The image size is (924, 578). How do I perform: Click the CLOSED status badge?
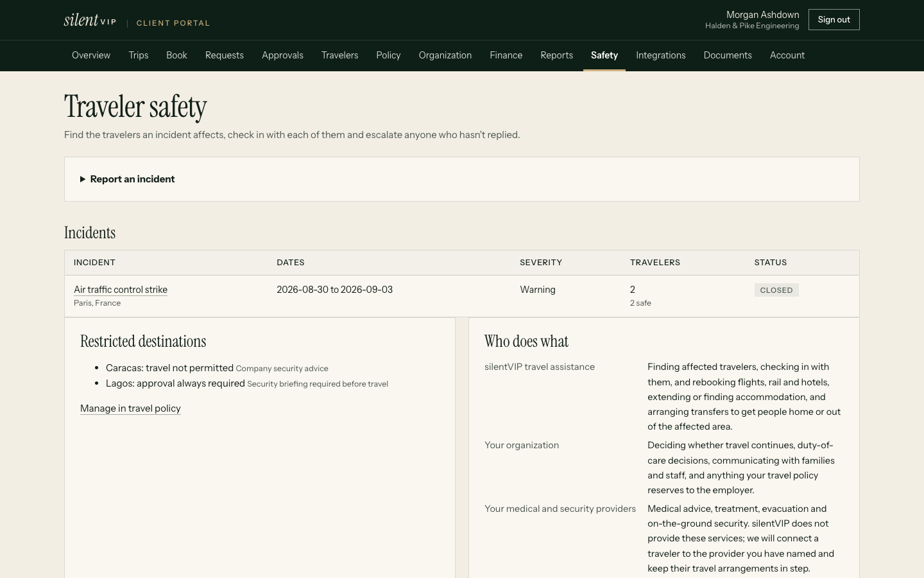(776, 290)
